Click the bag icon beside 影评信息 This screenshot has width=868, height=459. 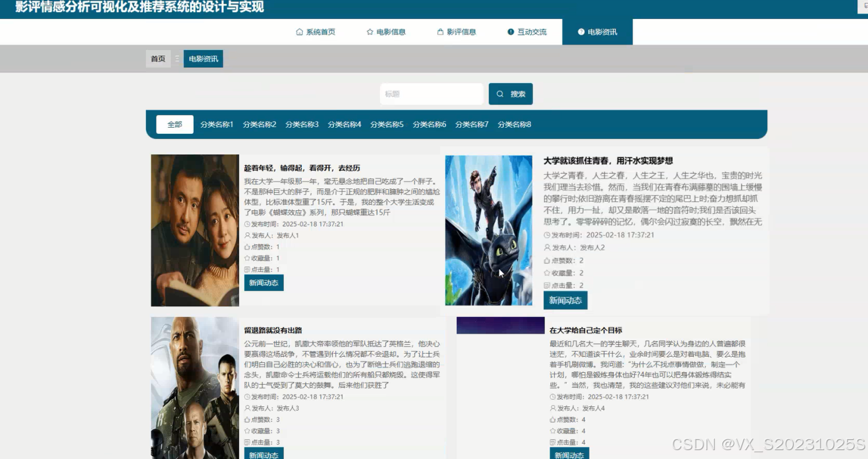tap(440, 32)
